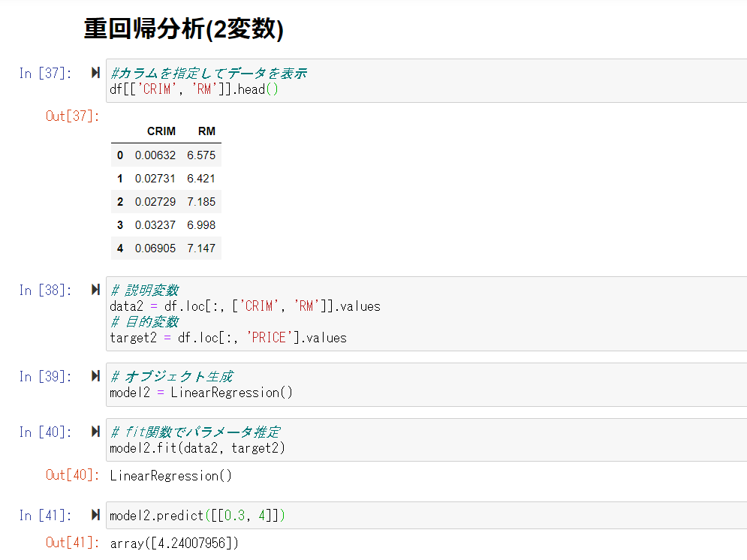
Task: Click the RM column header
Action: point(206,131)
